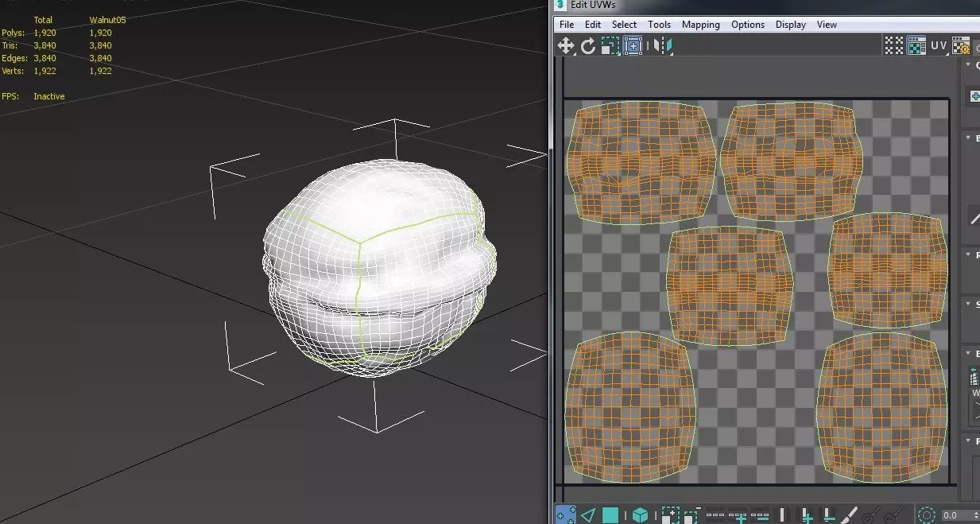Open the Tools menu
The width and height of the screenshot is (980, 524).
point(659,25)
